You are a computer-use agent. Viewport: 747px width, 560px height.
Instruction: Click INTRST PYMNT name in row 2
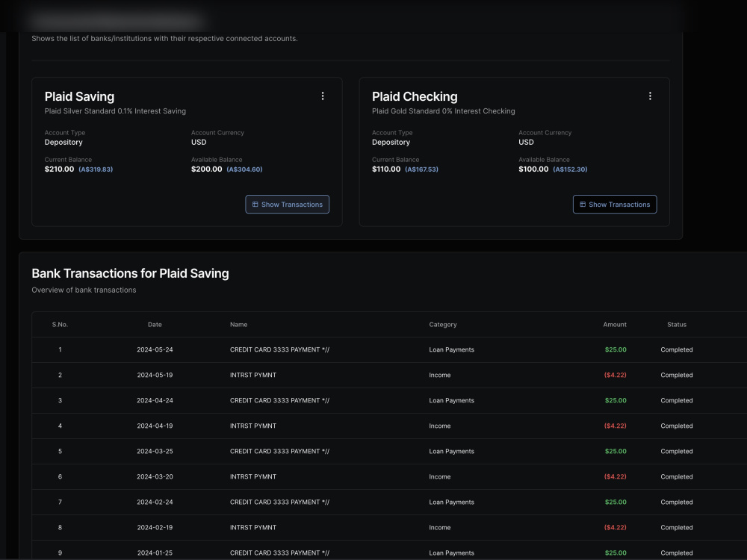point(253,375)
